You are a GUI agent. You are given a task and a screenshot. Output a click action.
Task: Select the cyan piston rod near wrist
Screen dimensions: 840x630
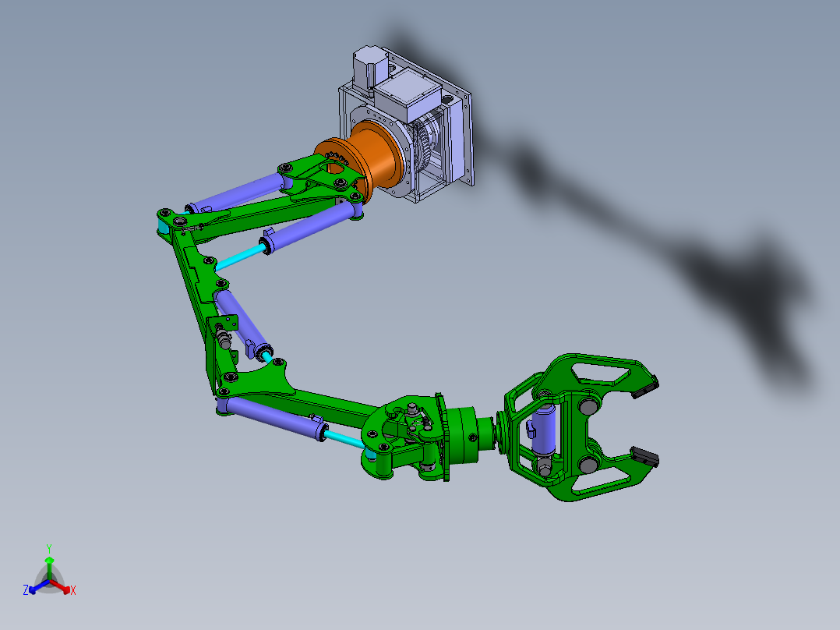(x=344, y=438)
